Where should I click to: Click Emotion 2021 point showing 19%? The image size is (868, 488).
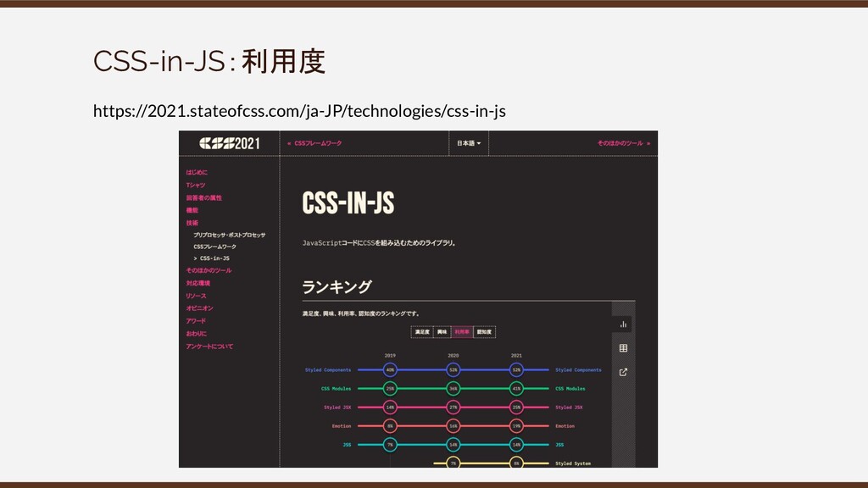pos(516,426)
